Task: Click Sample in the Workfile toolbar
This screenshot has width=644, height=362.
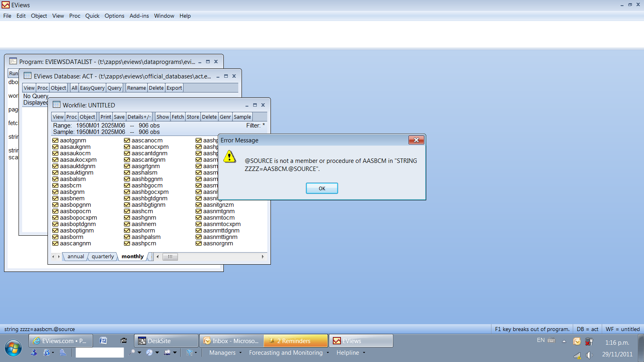Action: pos(242,117)
